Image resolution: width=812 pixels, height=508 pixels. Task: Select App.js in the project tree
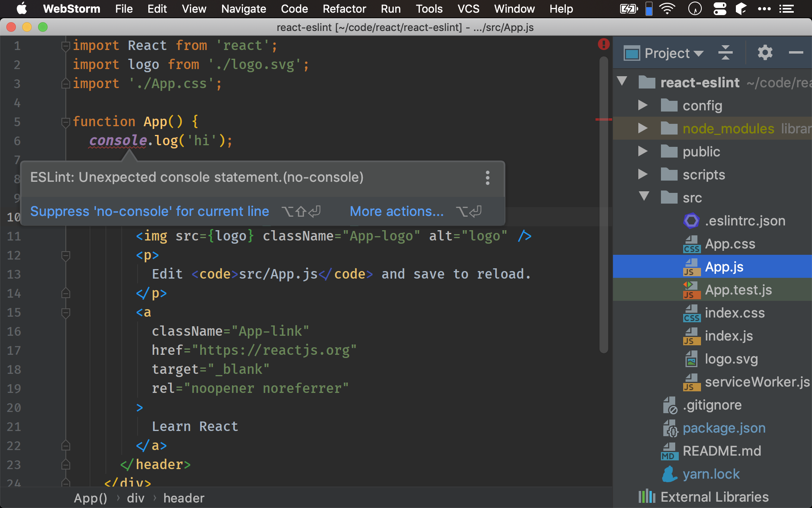712,267
